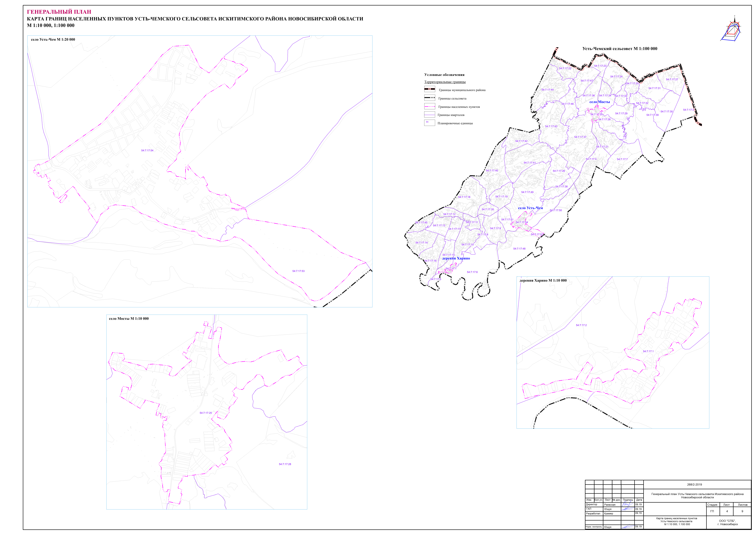756x534 pixels.
Task: Click quarter label 54:7:17:44 on overview map
Action: pos(548,90)
